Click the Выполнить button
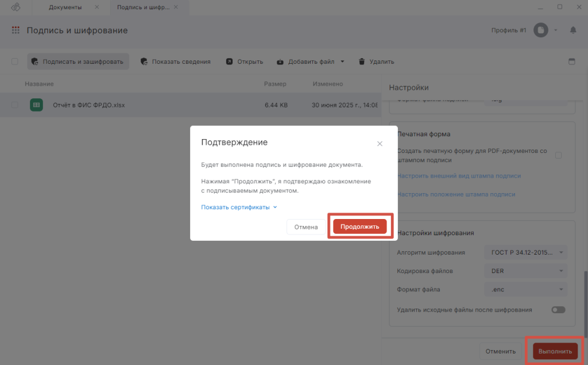This screenshot has width=588, height=365. 555,351
